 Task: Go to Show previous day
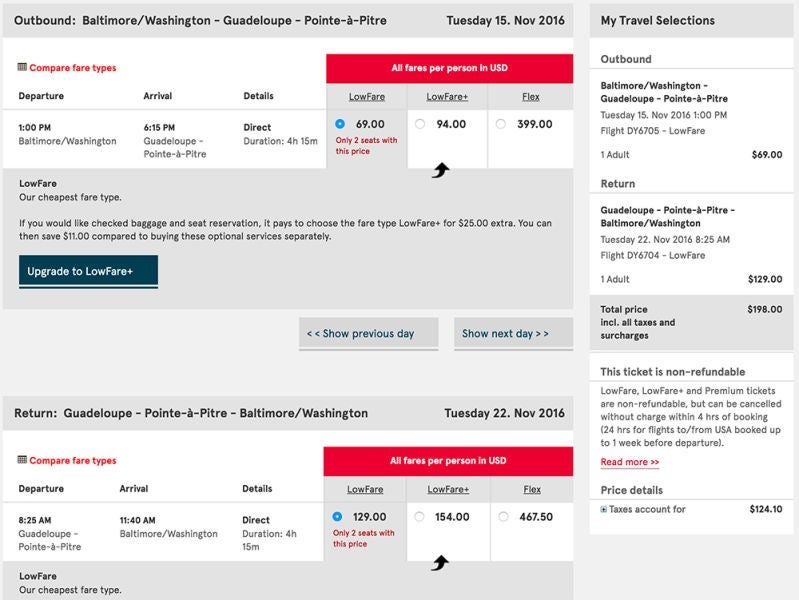click(x=368, y=334)
